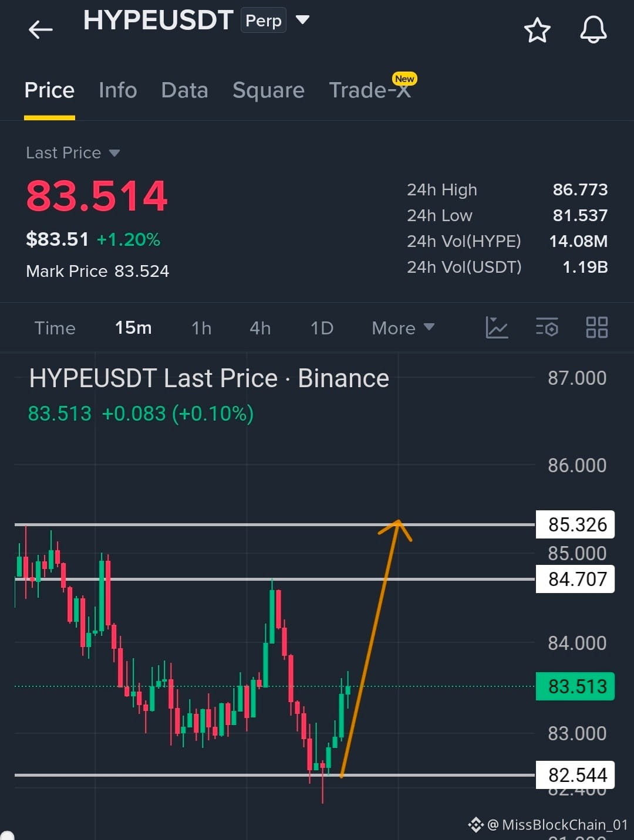Add HYPEUSDT to favorites with star icon

[x=537, y=30]
